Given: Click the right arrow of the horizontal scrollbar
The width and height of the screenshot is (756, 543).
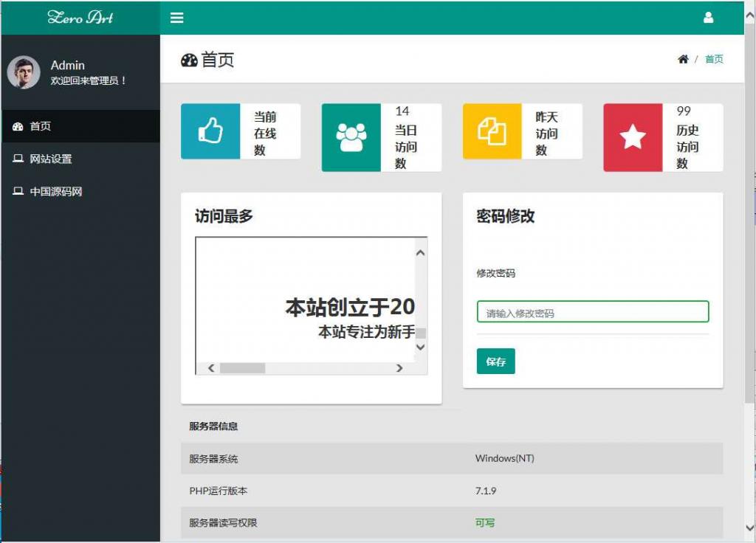Looking at the screenshot, I should tap(399, 367).
